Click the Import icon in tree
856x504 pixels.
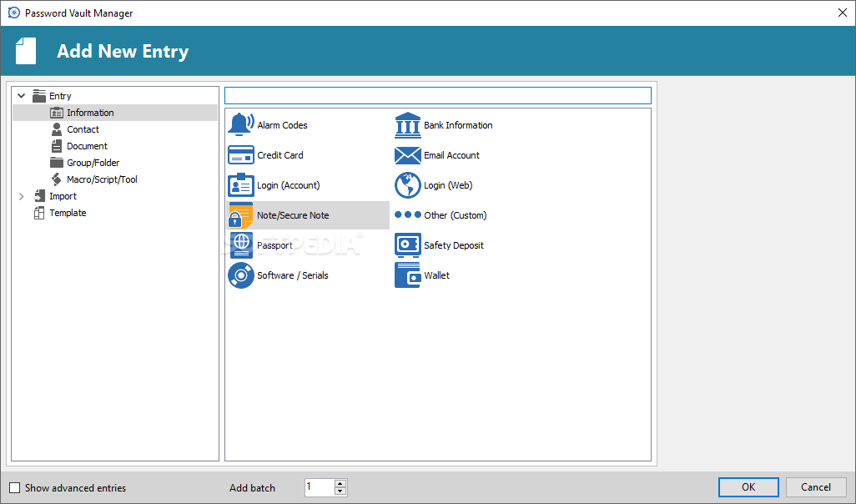tap(39, 196)
